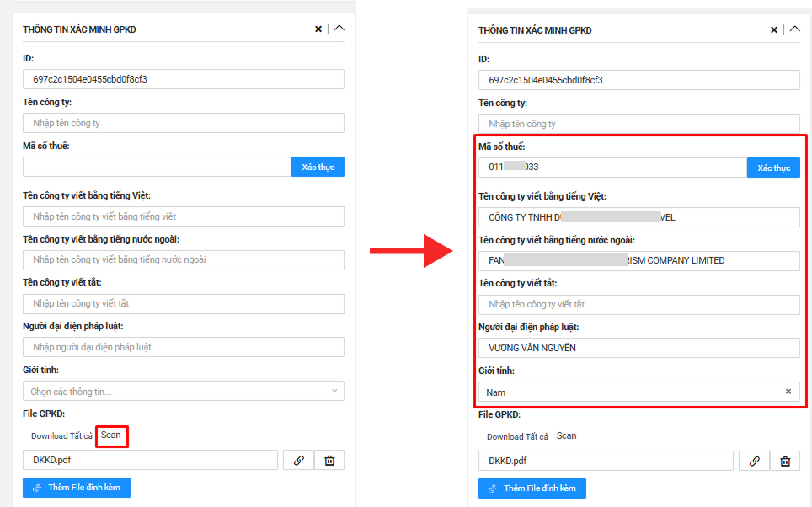This screenshot has width=812, height=507.
Task: Click 'Xác thực' next to filled tax code
Action: [x=773, y=168]
